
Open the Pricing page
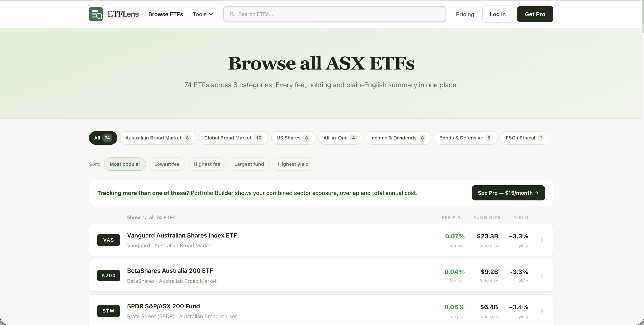(465, 14)
